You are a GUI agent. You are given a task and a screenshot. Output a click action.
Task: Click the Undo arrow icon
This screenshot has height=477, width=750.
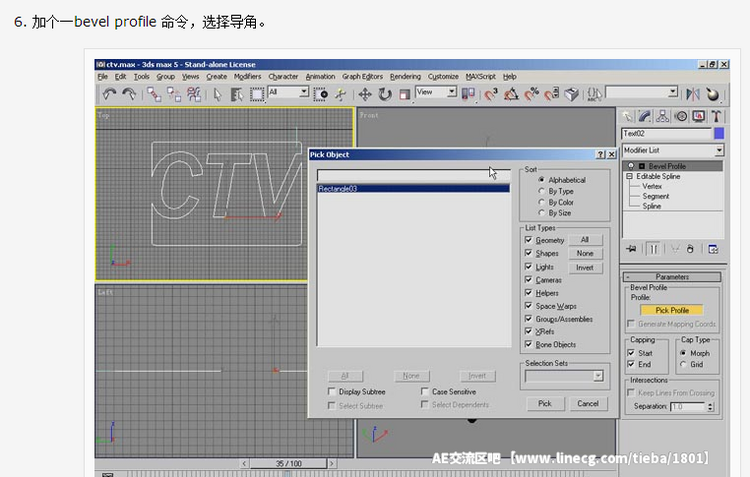[110, 94]
